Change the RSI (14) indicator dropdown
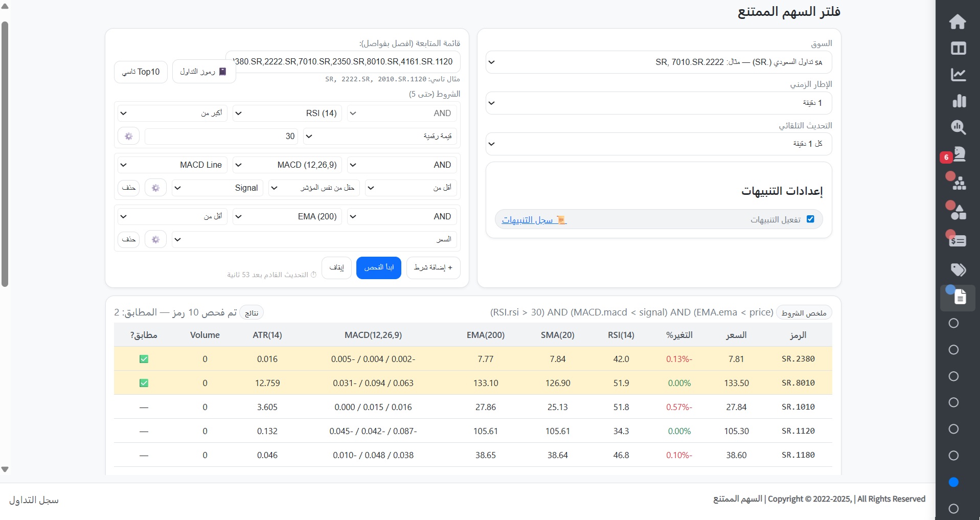 pos(287,113)
